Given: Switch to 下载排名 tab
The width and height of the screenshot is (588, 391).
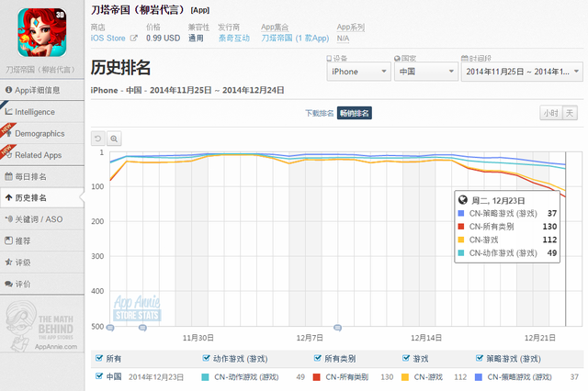Looking at the screenshot, I should pos(319,113).
